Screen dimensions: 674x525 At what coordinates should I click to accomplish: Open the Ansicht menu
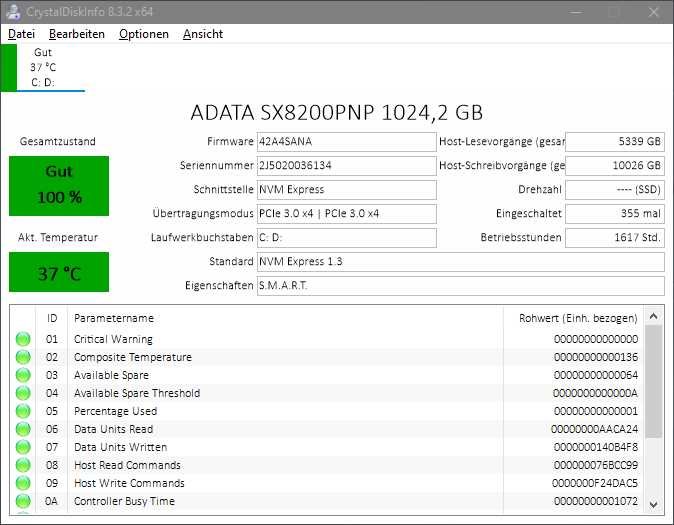[202, 34]
